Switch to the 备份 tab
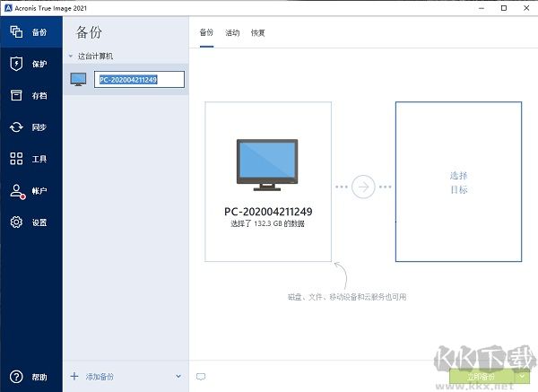This screenshot has width=538, height=392. click(206, 32)
